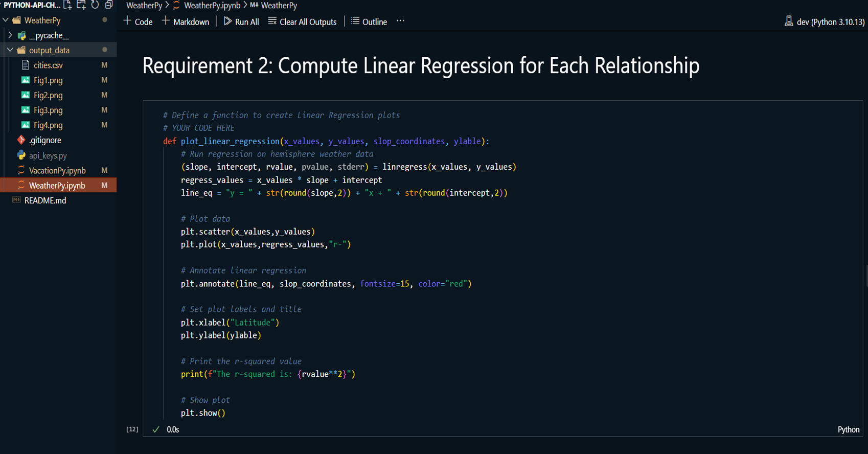868x454 pixels.
Task: Click the New File icon in explorer
Action: 67,5
